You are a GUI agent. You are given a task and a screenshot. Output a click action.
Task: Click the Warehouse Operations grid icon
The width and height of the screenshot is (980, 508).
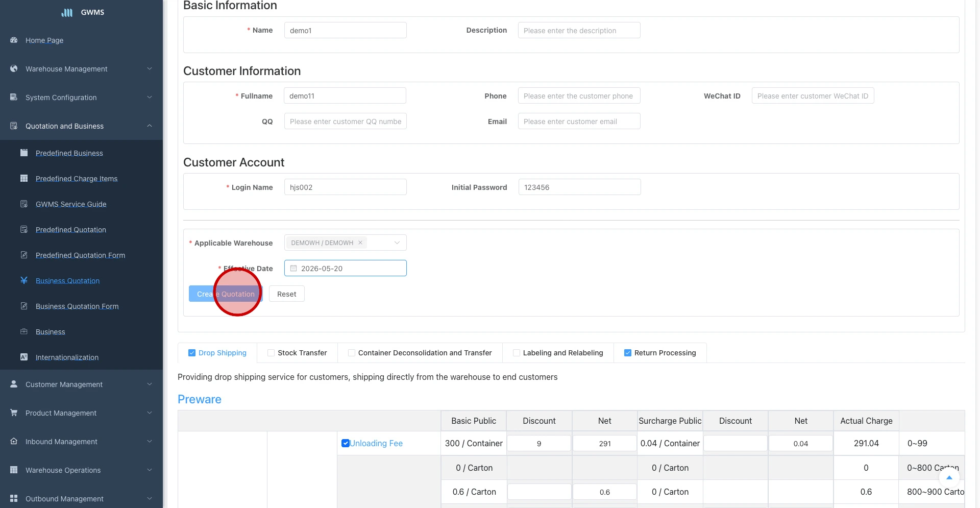click(x=14, y=470)
